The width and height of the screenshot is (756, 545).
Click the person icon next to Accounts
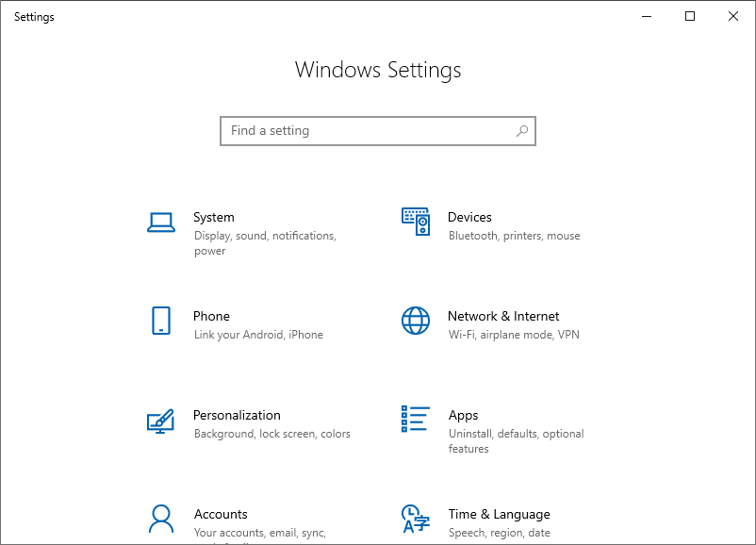tap(161, 519)
